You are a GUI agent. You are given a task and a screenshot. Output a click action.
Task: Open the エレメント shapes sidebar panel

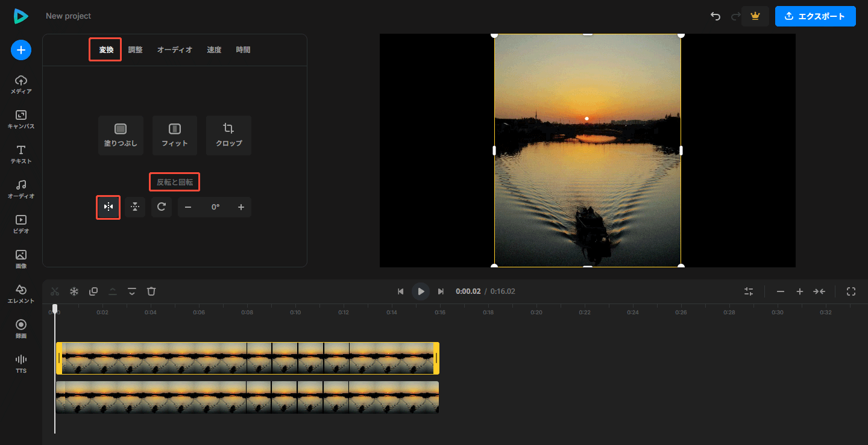[21, 294]
